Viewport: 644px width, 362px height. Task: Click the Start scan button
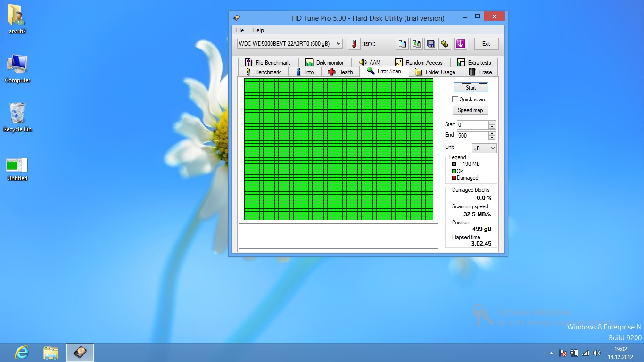tap(471, 88)
